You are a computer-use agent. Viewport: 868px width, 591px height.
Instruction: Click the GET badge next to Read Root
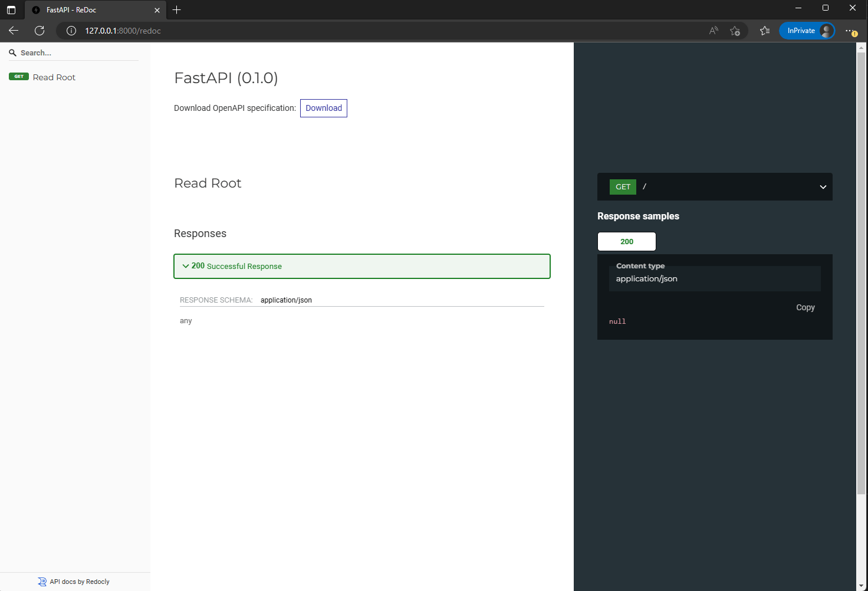pyautogui.click(x=19, y=77)
